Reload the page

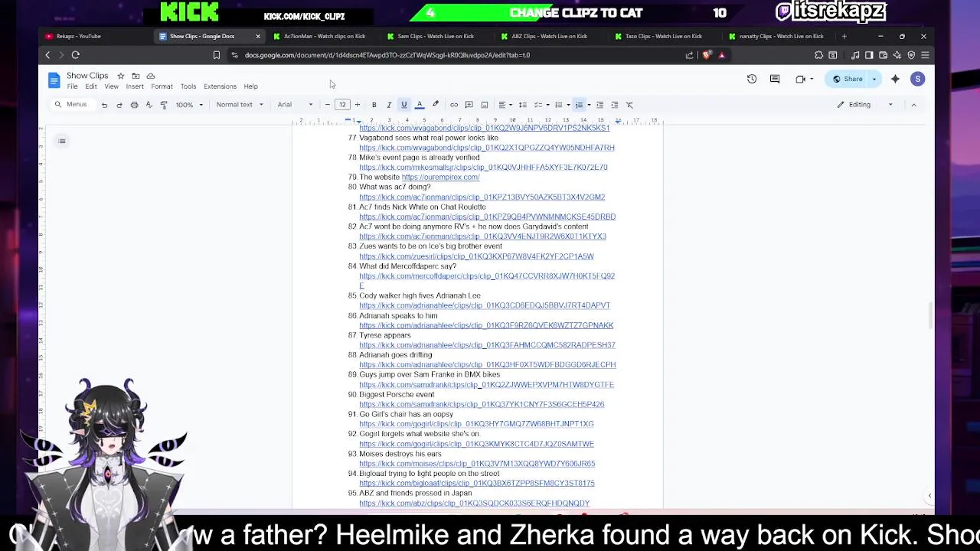(x=75, y=55)
